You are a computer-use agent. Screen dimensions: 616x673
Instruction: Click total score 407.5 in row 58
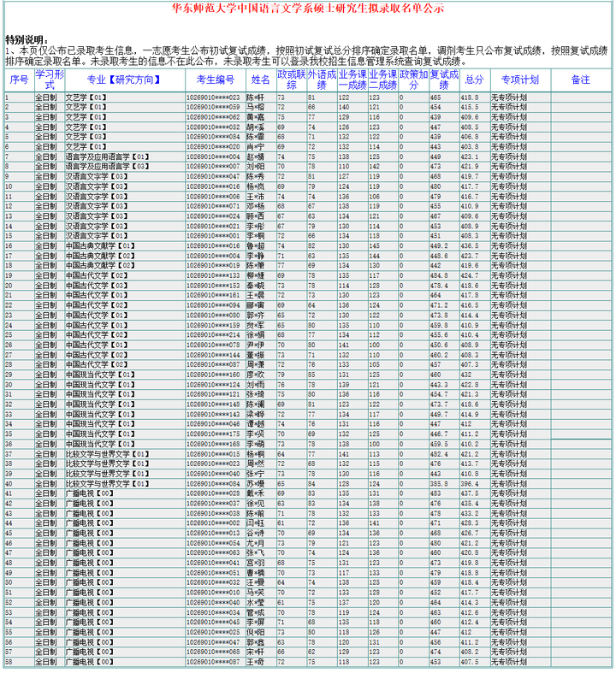coord(470,662)
